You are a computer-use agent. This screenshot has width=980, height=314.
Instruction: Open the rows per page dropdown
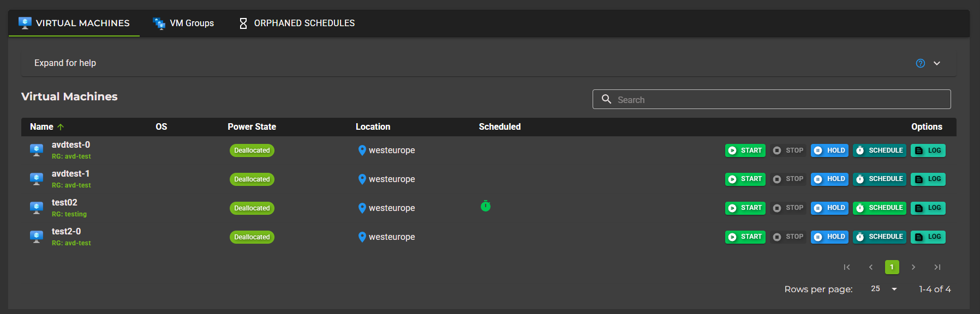coord(884,289)
